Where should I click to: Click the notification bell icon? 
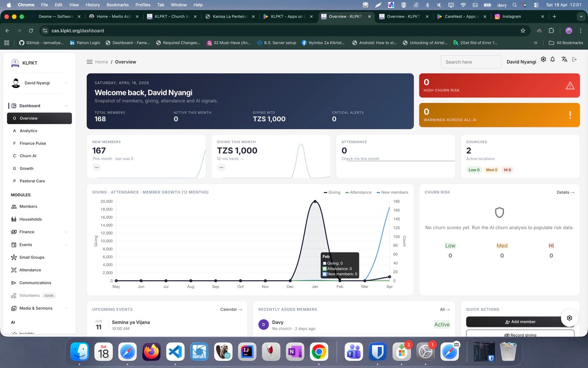[x=552, y=60]
